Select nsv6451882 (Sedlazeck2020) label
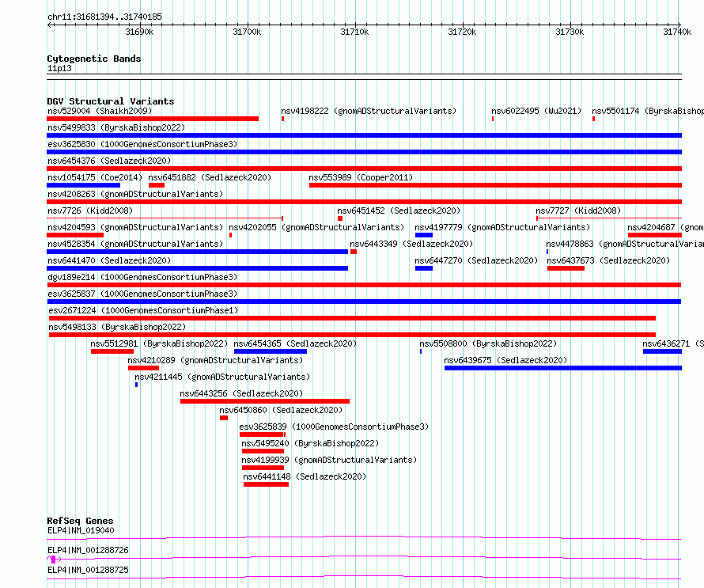Viewport: 704px width, 588px height. click(210, 177)
